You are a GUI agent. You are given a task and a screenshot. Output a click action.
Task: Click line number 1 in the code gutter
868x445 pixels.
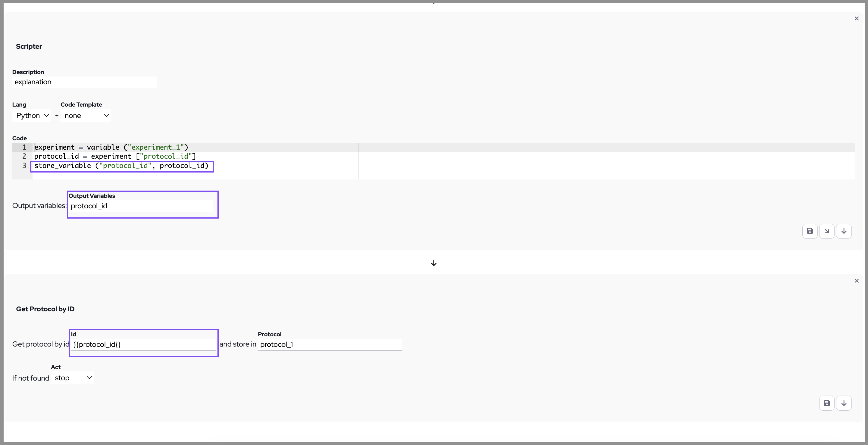tap(24, 147)
